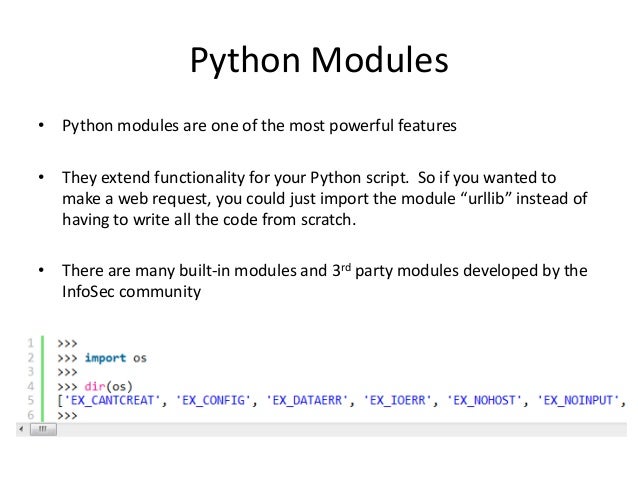638x479 pixels.
Task: Click 'having to write all the code from scratch.' line
Action: 209,220
